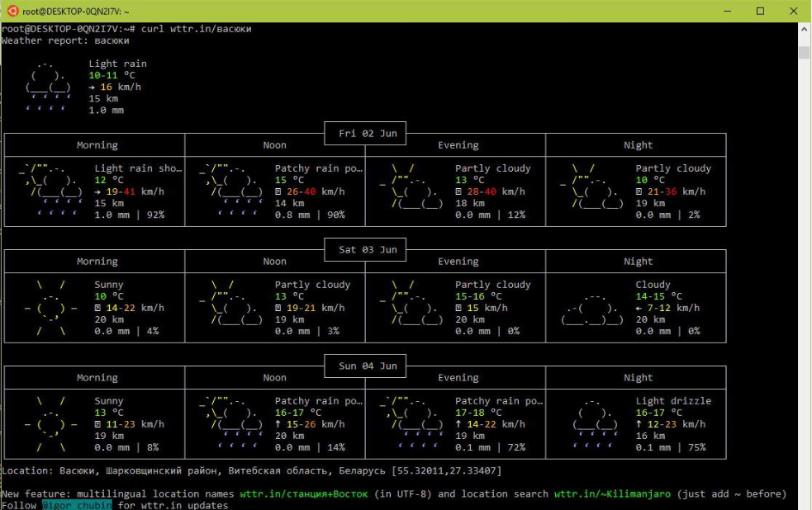Click 'Cloudy' in Saturday night cell

point(653,285)
